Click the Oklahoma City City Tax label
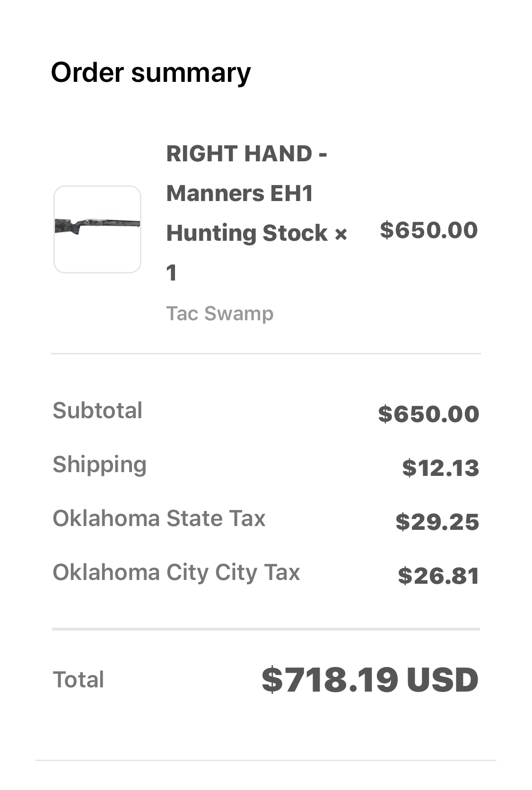The image size is (532, 790). point(176,572)
